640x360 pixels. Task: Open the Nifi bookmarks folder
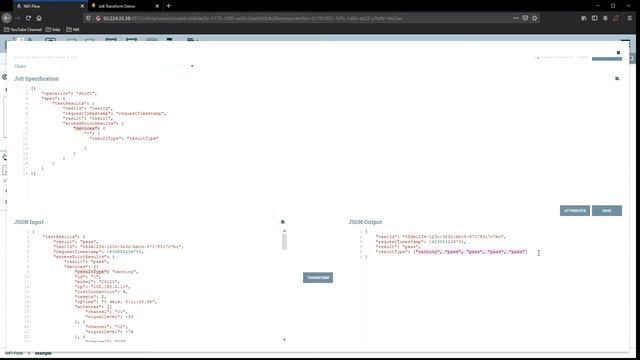73,29
